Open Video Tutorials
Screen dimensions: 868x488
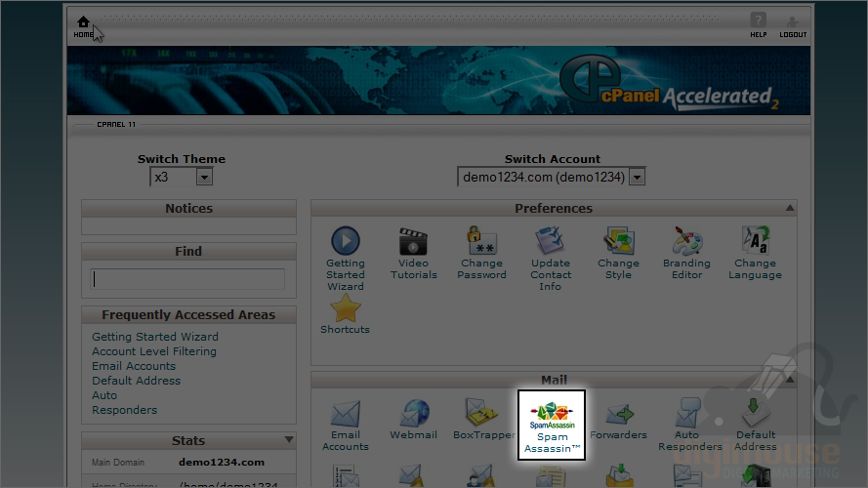coord(414,254)
